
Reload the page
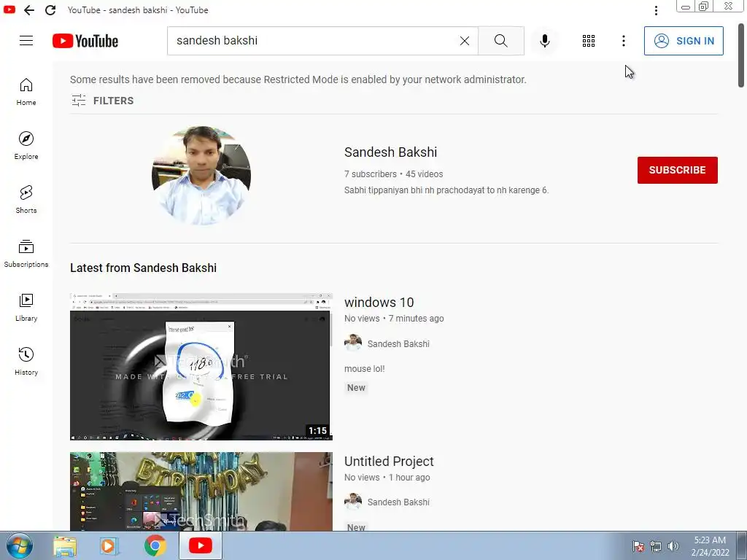50,10
